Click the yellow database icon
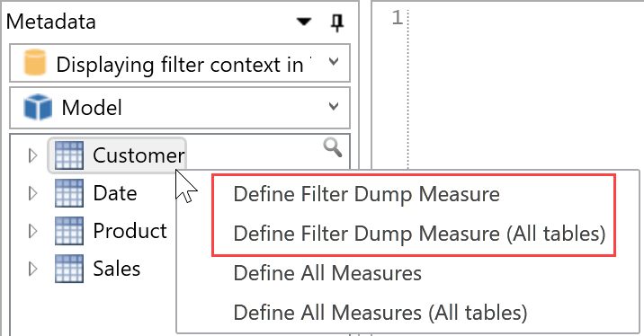 point(34,62)
